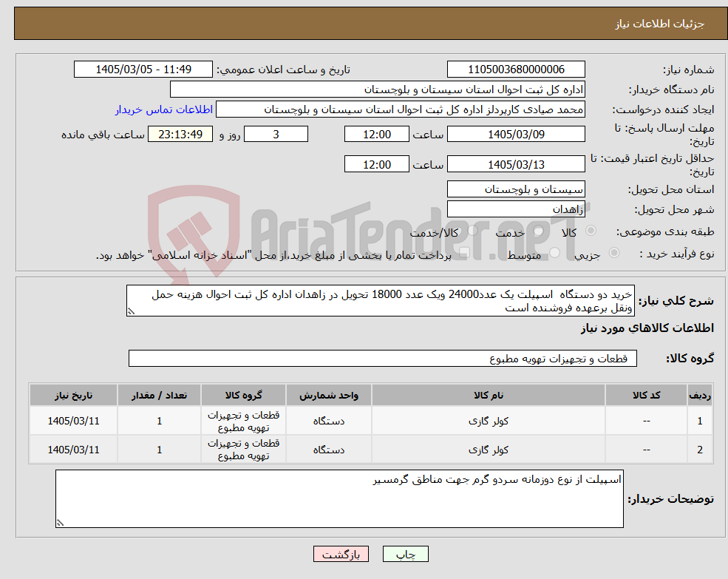
Task: Click the general need description textarea
Action: 380,301
